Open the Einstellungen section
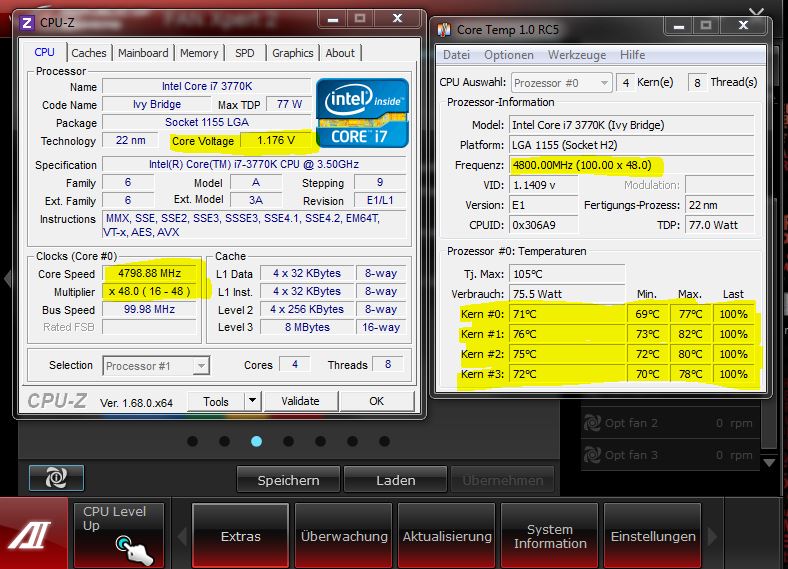Image resolution: width=788 pixels, height=569 pixels. point(653,536)
